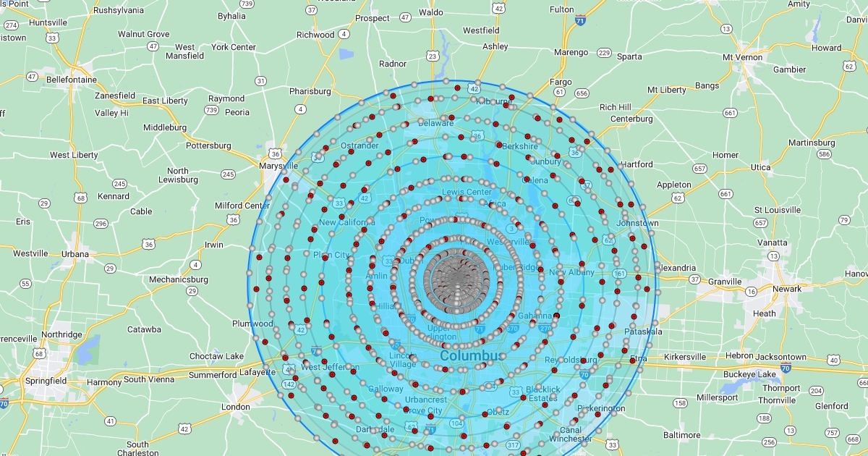Click the route 256 highway shield
The width and height of the screenshot is (868, 456).
click(769, 442)
